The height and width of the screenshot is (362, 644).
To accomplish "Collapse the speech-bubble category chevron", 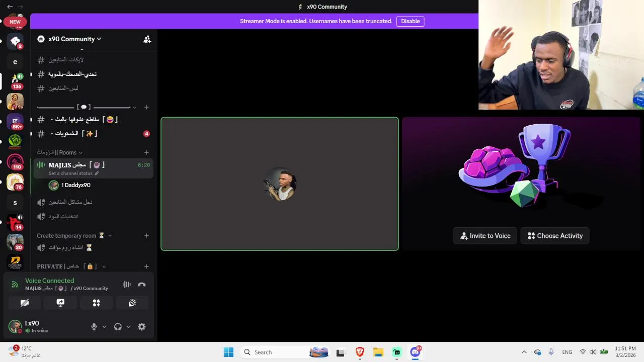I will [x=134, y=107].
